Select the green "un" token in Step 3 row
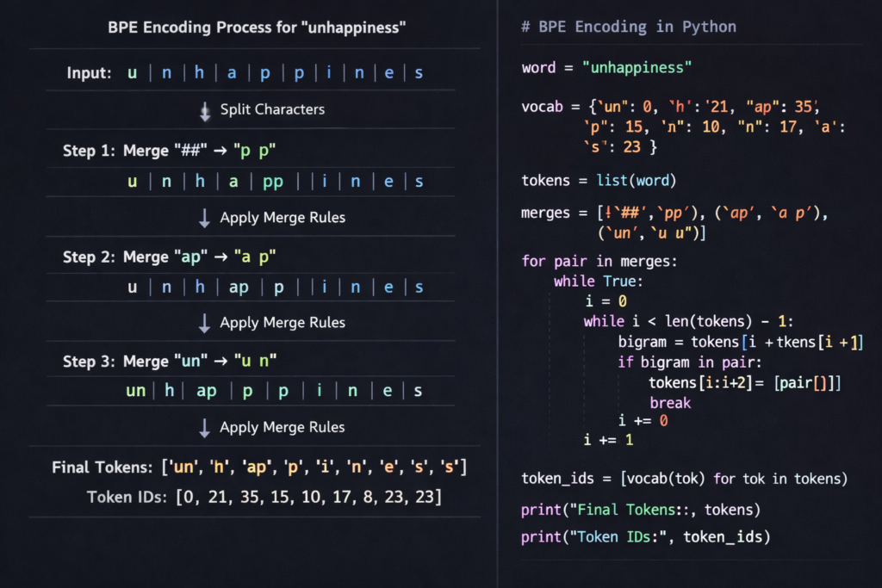The image size is (882, 588). point(136,391)
